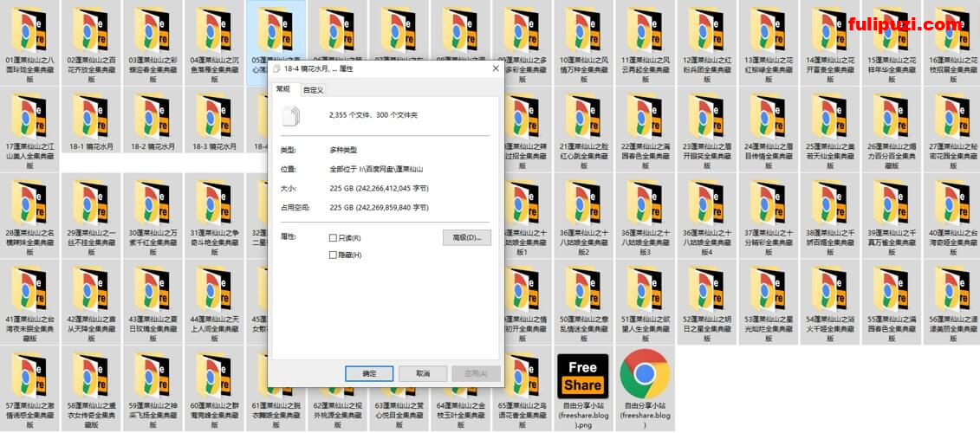The image size is (980, 433).
Task: Switch to the 自定义 tab
Action: [313, 91]
